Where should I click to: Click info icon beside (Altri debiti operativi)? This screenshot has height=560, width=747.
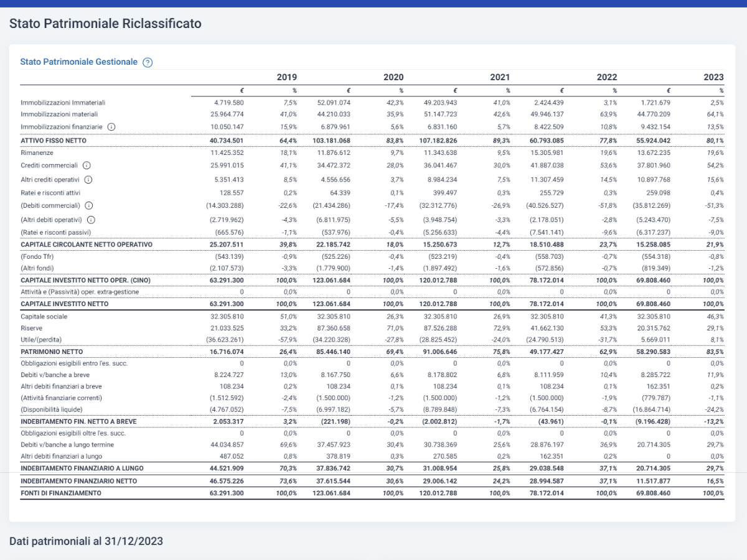(91, 219)
